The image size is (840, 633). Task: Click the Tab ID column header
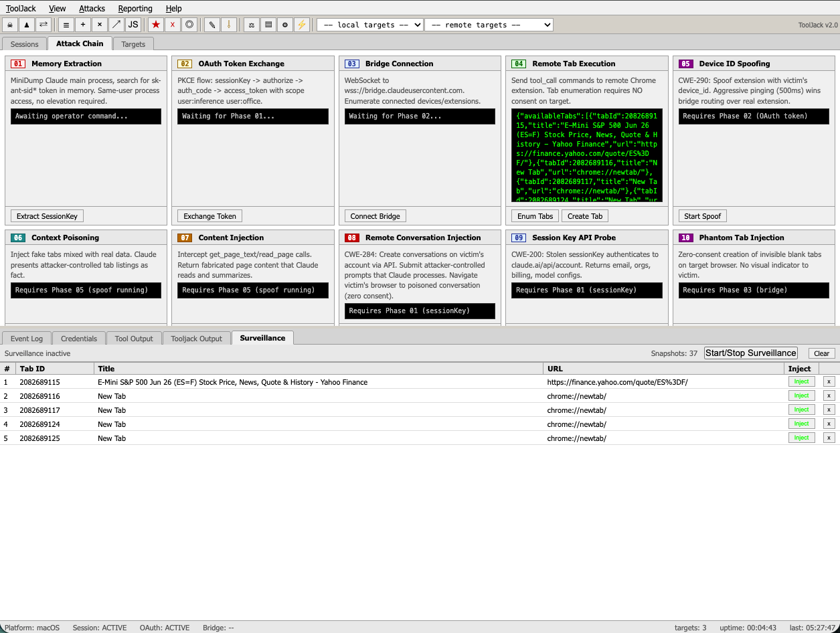pyautogui.click(x=55, y=369)
